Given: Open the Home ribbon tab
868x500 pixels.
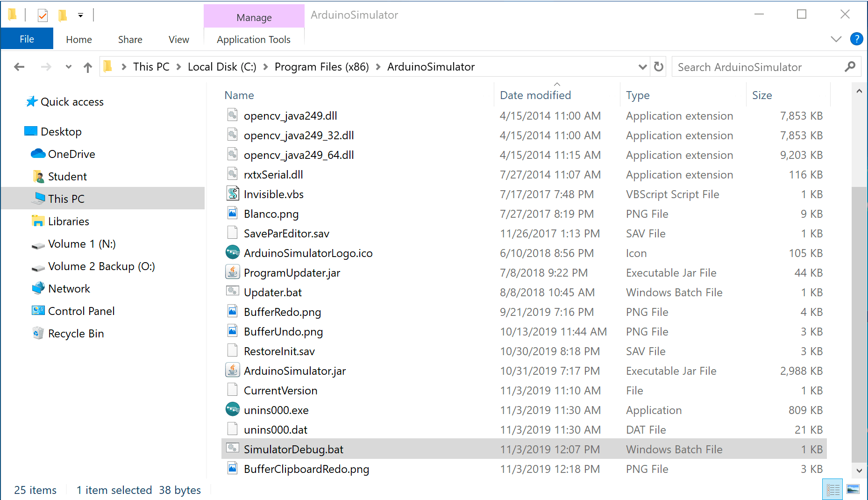Looking at the screenshot, I should 79,39.
